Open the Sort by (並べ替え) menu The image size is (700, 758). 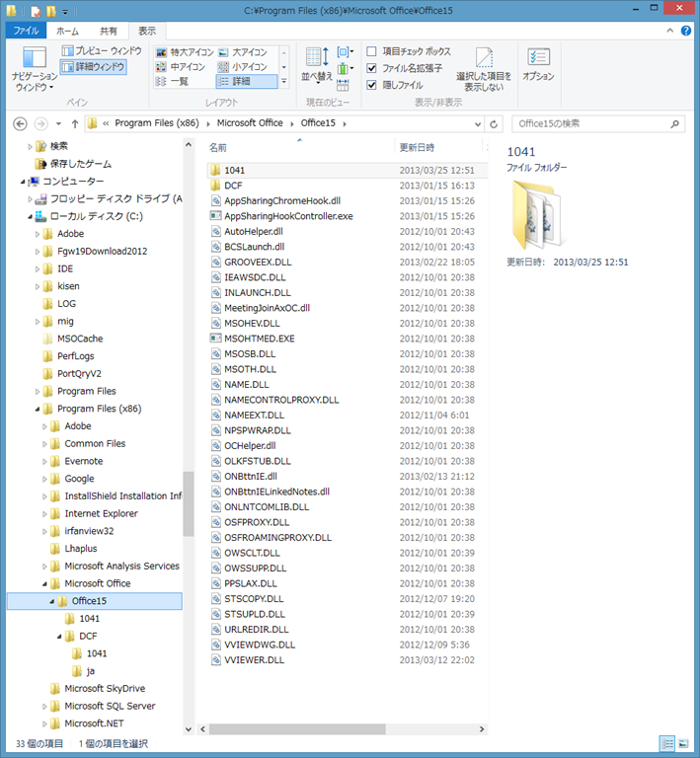click(317, 65)
